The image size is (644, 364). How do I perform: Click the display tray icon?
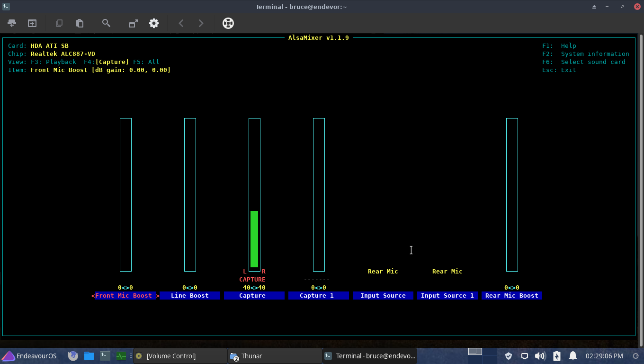pyautogui.click(x=525, y=356)
